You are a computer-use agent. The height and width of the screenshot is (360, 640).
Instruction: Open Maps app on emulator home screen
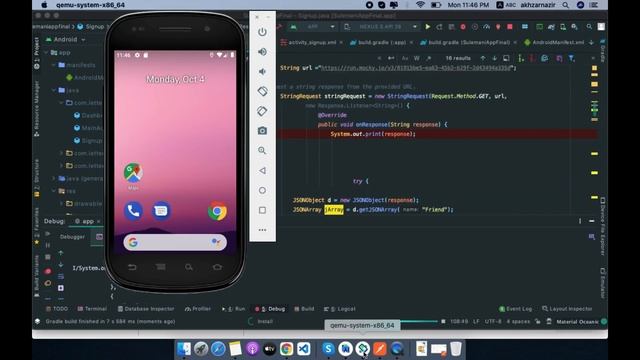(x=133, y=173)
